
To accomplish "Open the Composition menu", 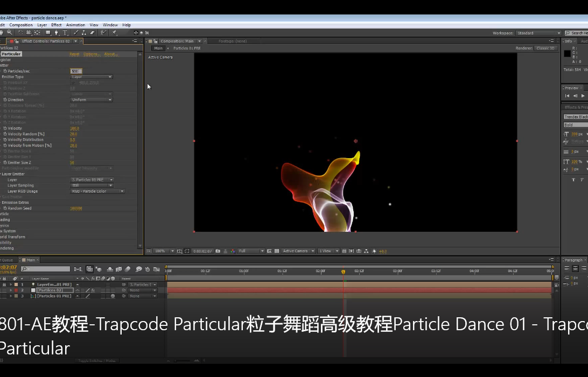I will point(21,25).
